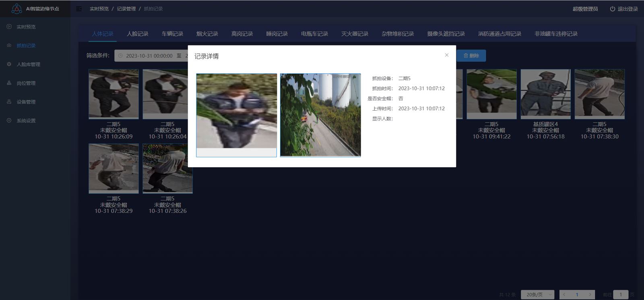Open 岗位管理 in the sidebar

26,83
